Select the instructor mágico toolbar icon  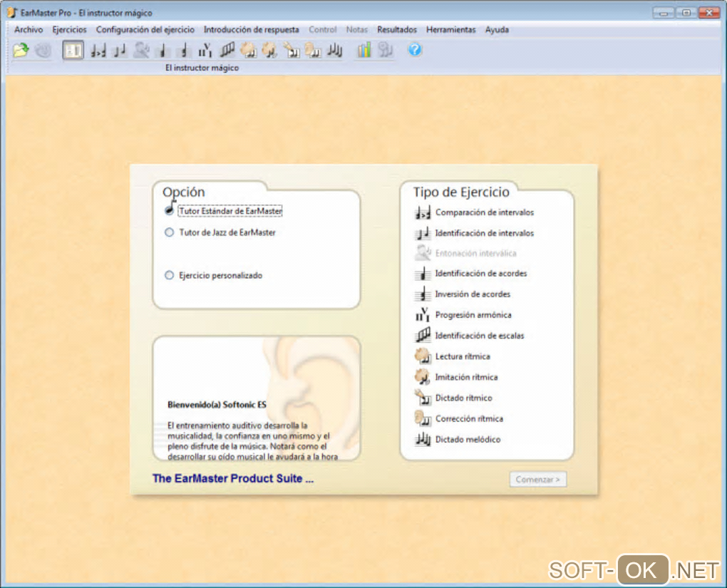click(x=73, y=50)
